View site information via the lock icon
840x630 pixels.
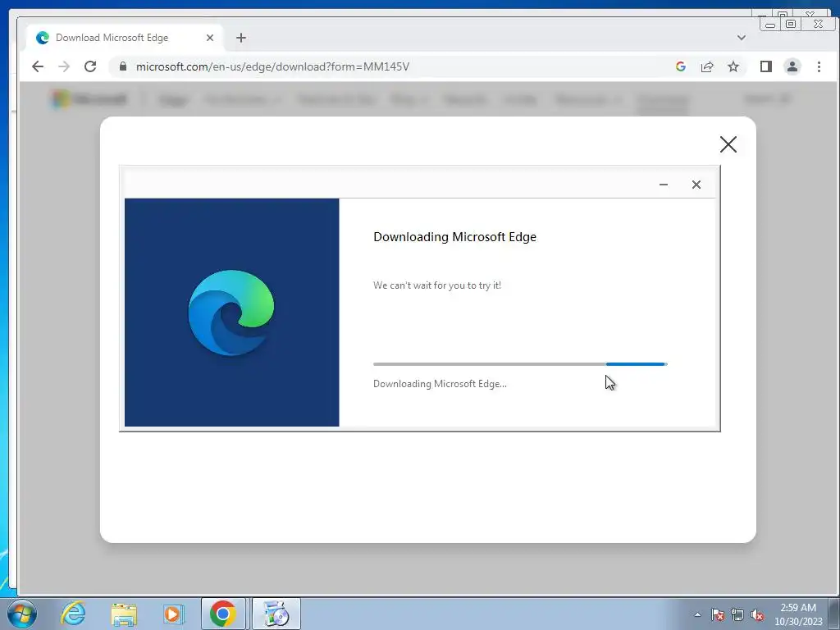coord(123,66)
